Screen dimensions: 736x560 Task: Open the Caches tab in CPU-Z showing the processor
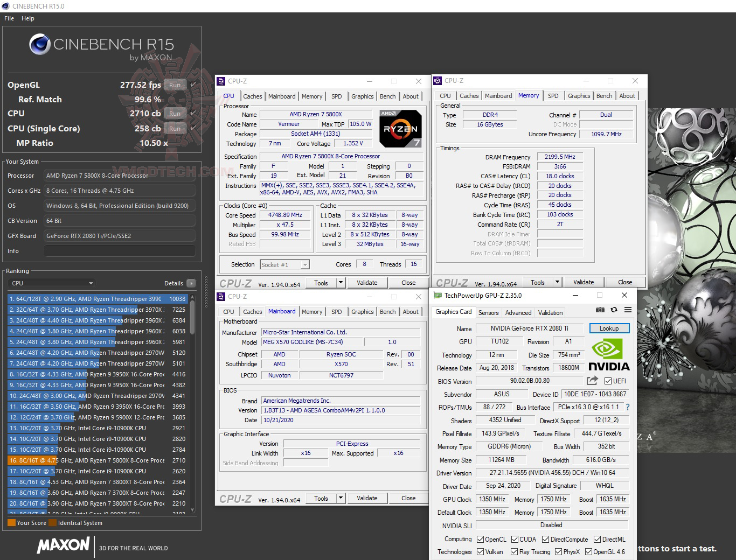point(252,96)
